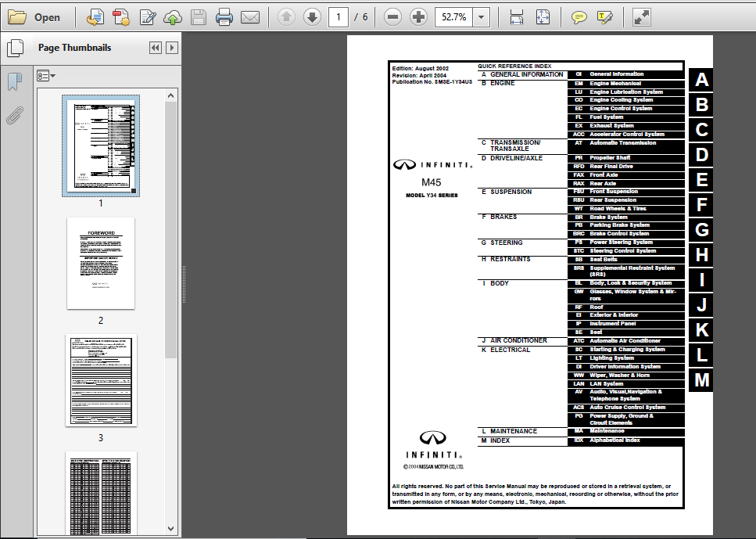The width and height of the screenshot is (756, 539).
Task: Open the MA Maintenance section
Action: click(x=625, y=431)
